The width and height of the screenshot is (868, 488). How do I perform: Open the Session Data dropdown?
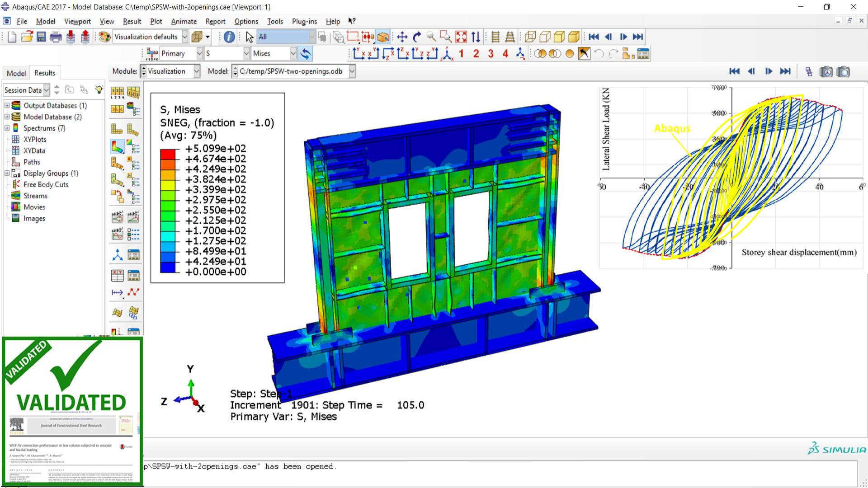pyautogui.click(x=27, y=90)
